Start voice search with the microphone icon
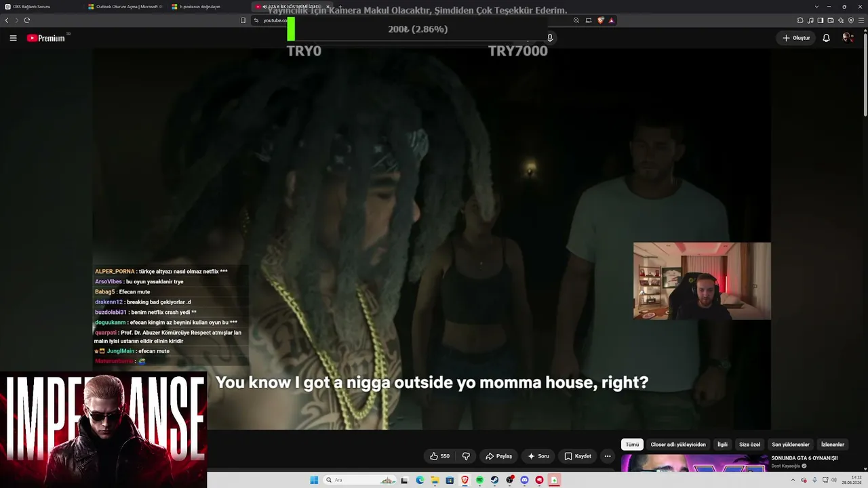Image resolution: width=868 pixels, height=488 pixels. 550,38
